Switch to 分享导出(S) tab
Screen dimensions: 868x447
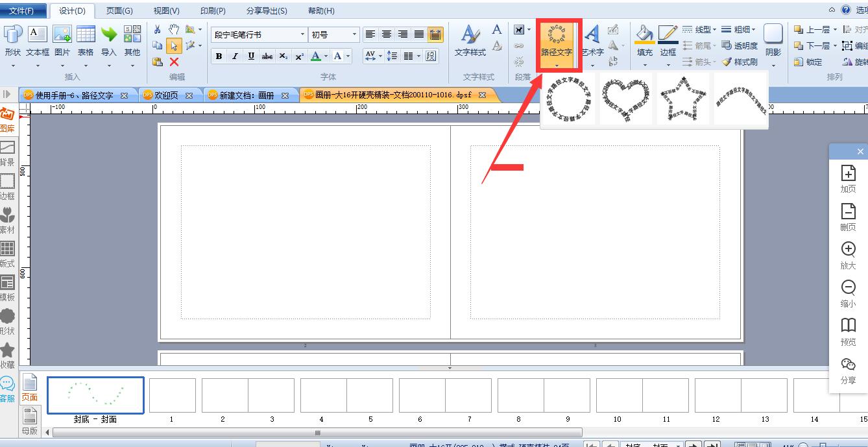267,10
